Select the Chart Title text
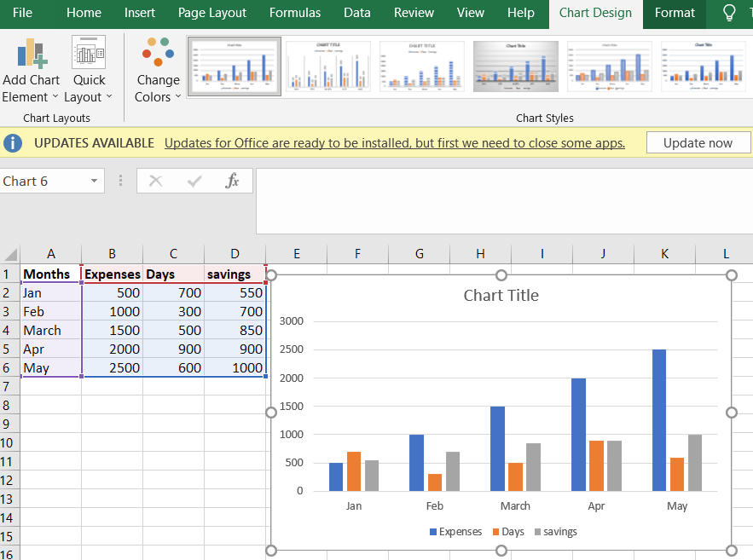Viewport: 753px width, 560px height. tap(501, 296)
